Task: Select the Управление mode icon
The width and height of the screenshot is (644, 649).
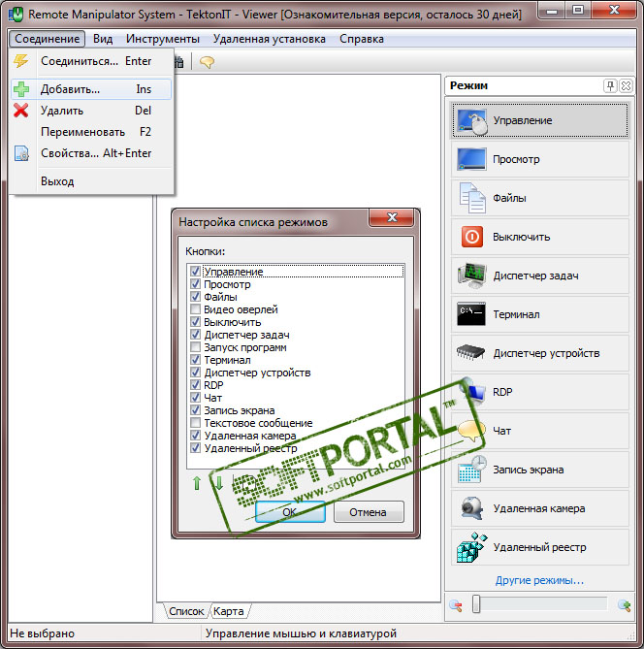Action: (x=472, y=121)
